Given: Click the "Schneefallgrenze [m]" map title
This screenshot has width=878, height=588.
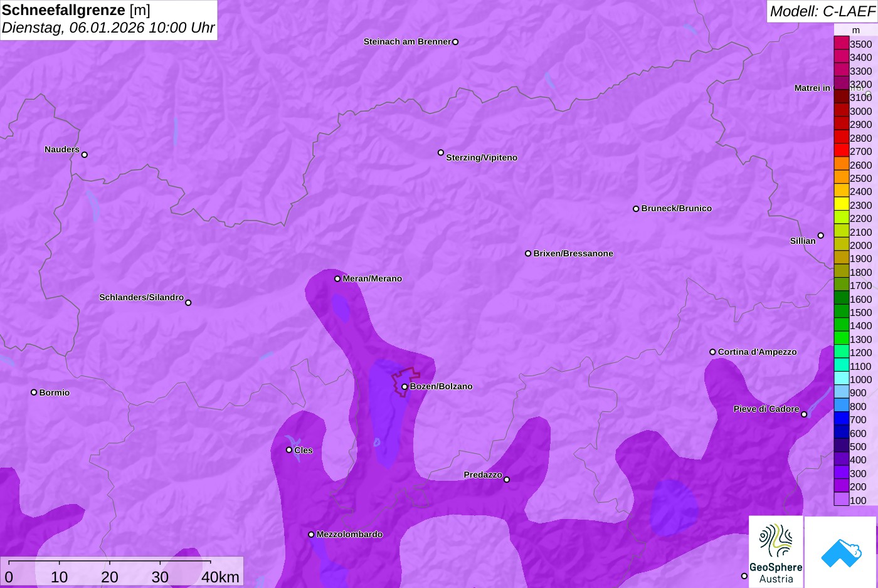Looking at the screenshot, I should [77, 10].
